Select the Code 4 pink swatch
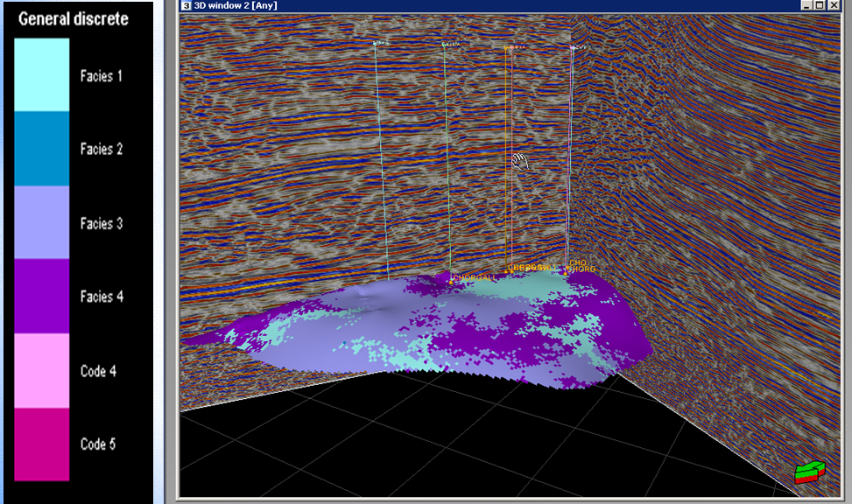 (x=41, y=370)
